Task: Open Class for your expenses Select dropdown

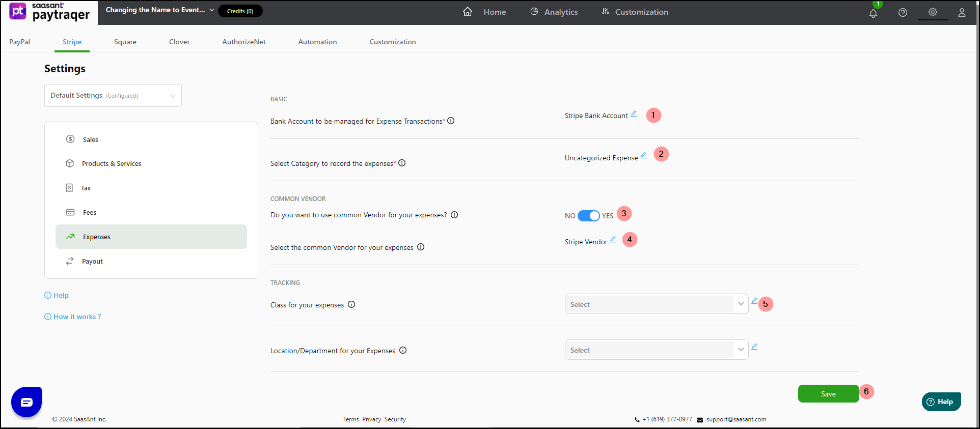Action: 657,304
